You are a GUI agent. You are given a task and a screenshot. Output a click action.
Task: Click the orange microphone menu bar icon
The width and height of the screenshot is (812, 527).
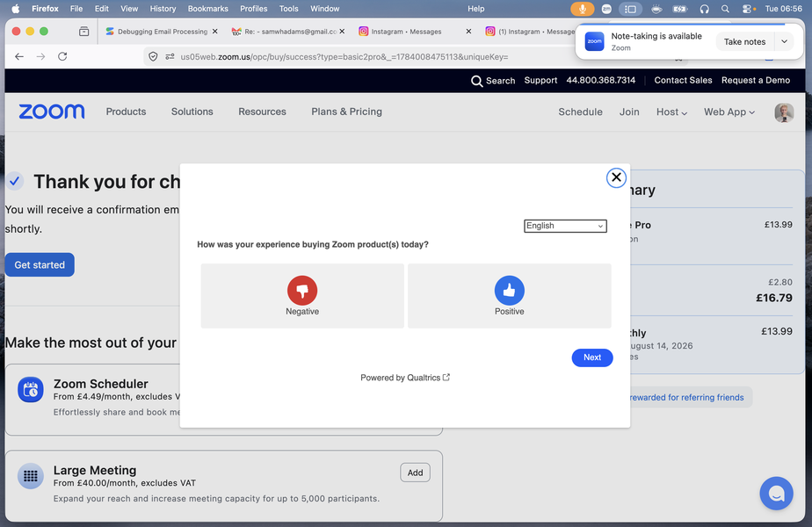(x=582, y=9)
